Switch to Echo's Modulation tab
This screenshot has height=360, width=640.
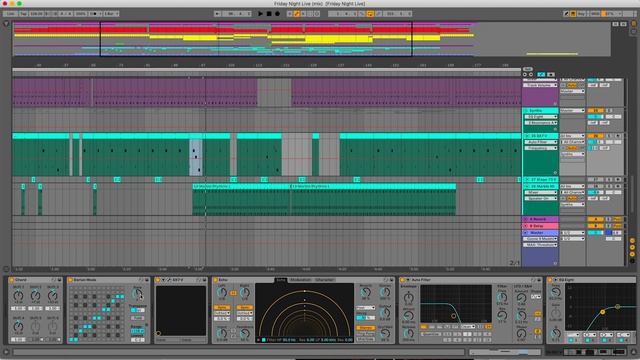tap(301, 280)
